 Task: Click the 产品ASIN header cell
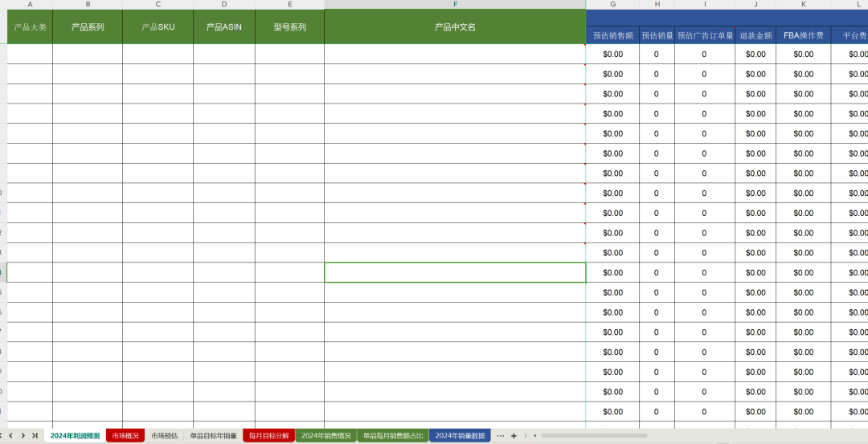click(x=224, y=26)
